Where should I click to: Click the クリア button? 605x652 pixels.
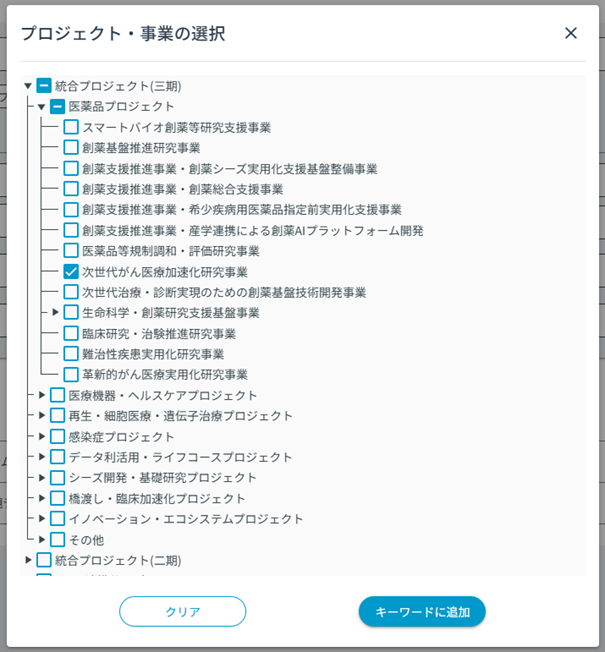coord(182,612)
